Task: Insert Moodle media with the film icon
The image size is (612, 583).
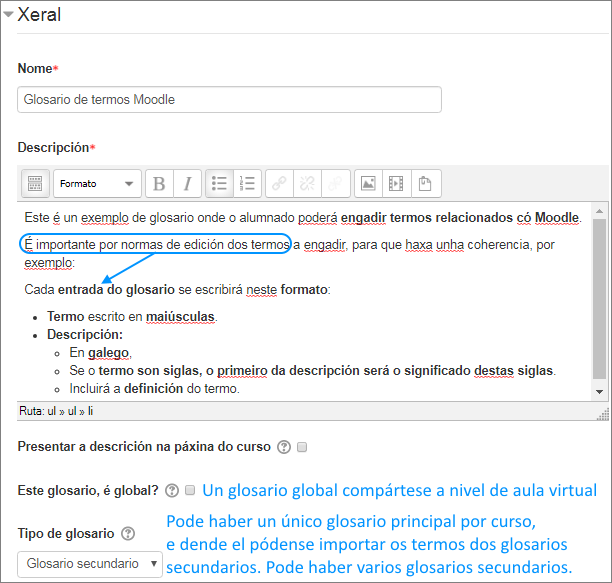Action: click(x=397, y=183)
